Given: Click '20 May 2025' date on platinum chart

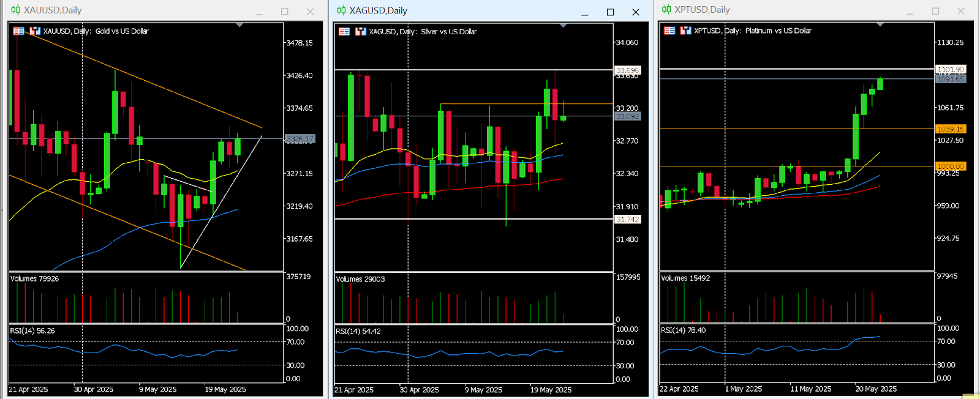Looking at the screenshot, I should pos(876,389).
